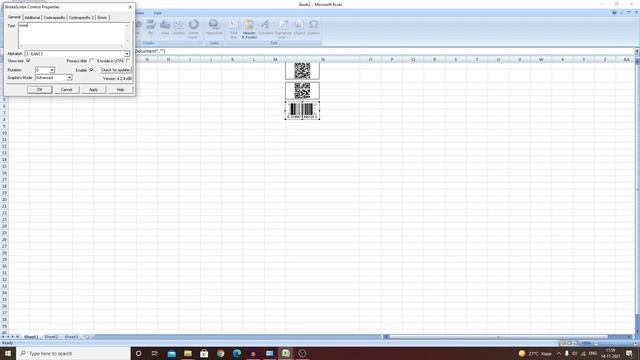Select column T header

(x=477, y=60)
